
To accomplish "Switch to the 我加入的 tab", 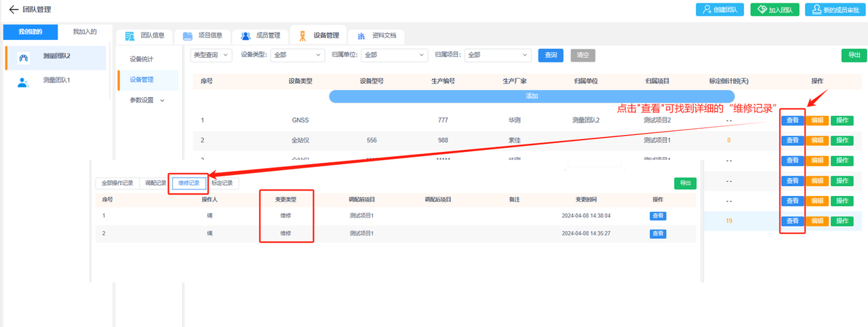I will coord(85,32).
